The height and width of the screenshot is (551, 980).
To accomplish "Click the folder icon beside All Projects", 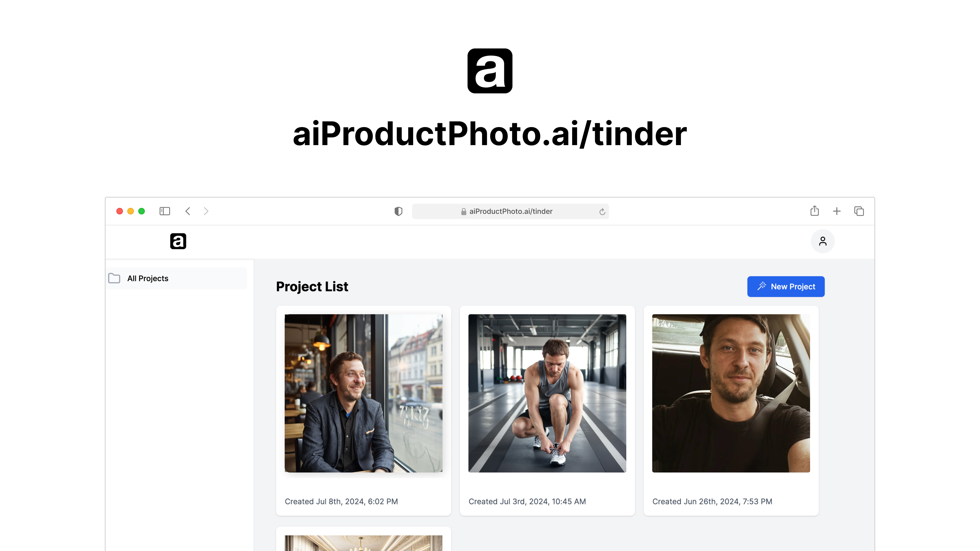I will pos(114,278).
